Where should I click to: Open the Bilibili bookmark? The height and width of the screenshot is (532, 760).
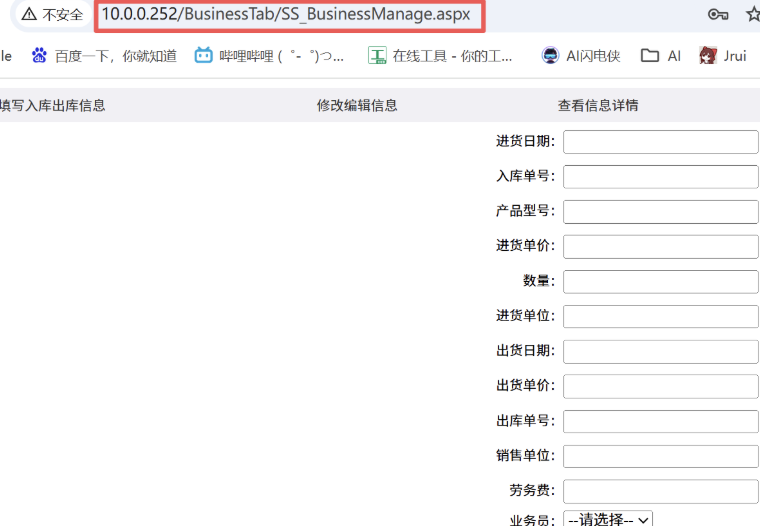[269, 56]
